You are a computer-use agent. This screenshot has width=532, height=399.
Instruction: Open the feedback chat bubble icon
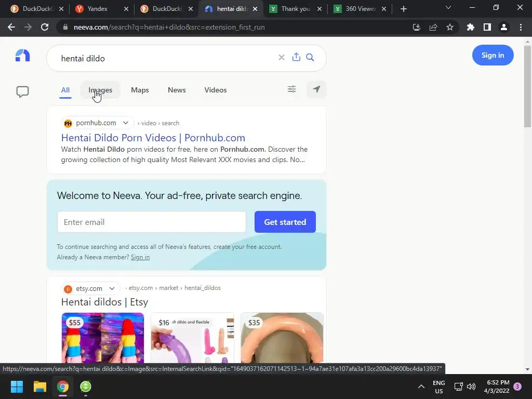[23, 91]
